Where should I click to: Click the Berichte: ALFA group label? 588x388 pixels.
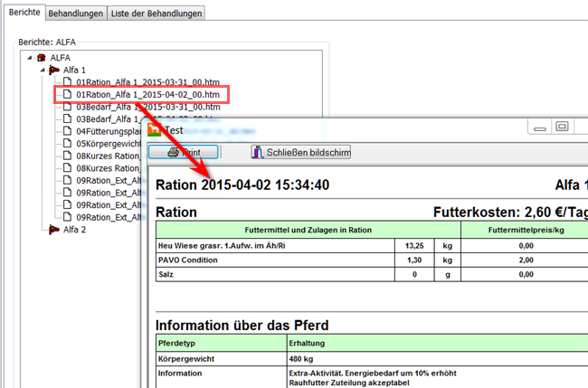[x=47, y=42]
